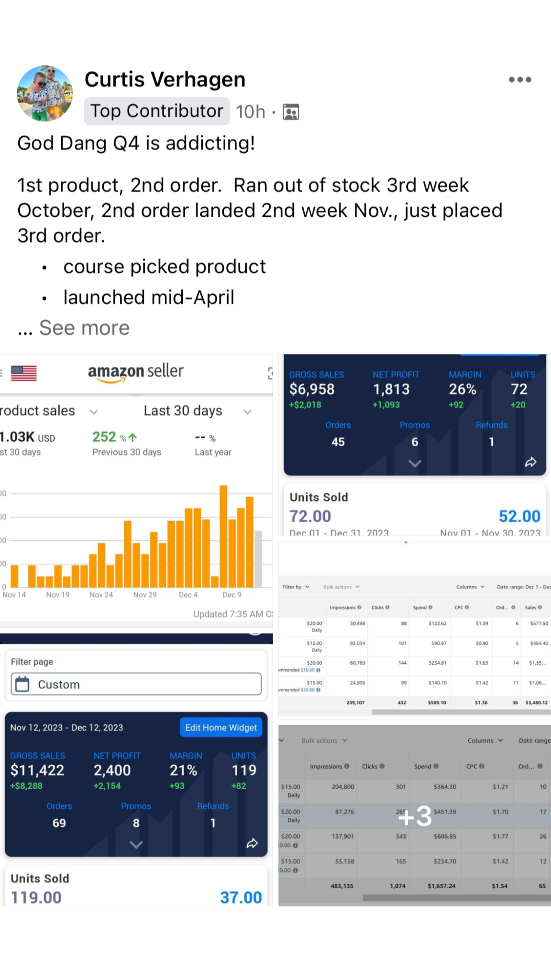Screen dimensions: 551x980
Task: Click the group audience icon beside 10h
Action: 291,112
